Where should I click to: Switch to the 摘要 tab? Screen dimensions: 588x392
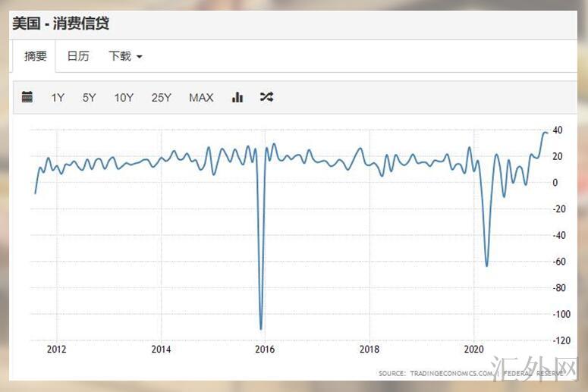pyautogui.click(x=35, y=56)
